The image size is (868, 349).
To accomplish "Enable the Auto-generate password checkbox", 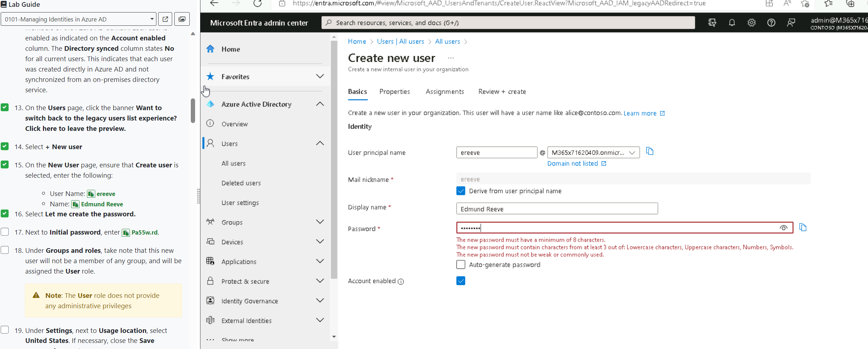I will tap(460, 265).
